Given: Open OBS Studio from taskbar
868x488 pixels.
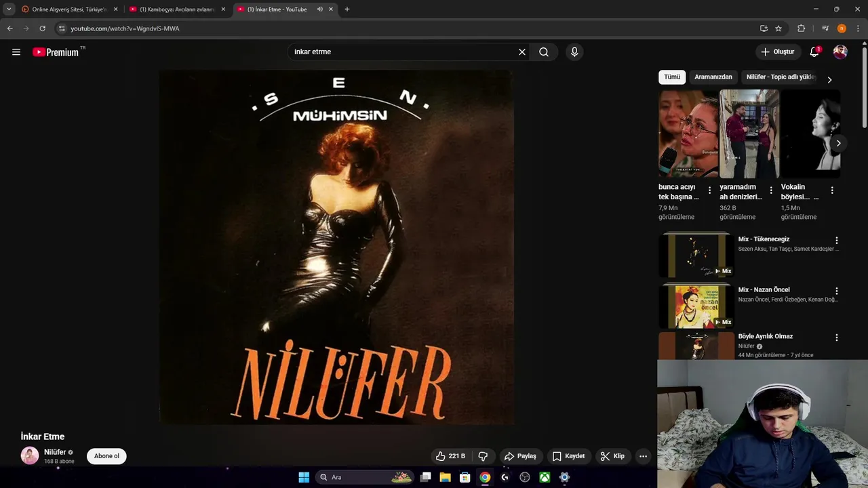Looking at the screenshot, I should 524,477.
